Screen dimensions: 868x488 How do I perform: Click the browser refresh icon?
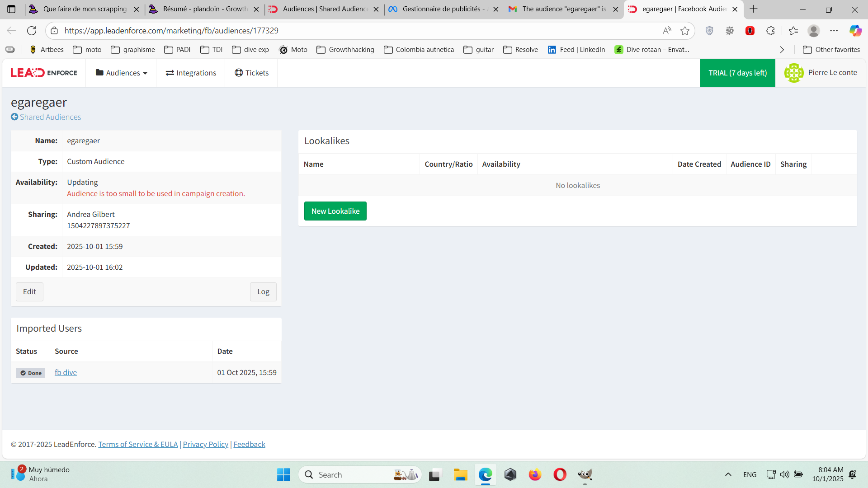[x=32, y=31]
